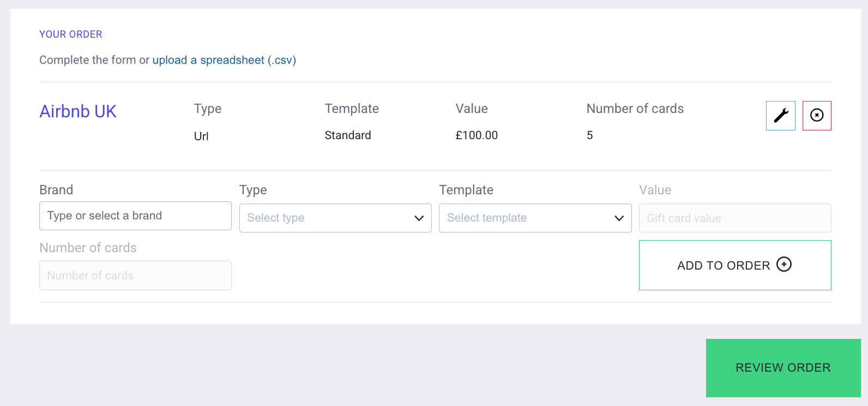Viewport: 868px width, 406px height.
Task: Click the plus circle icon beside ADD TO ORDER
Action: pyautogui.click(x=783, y=265)
